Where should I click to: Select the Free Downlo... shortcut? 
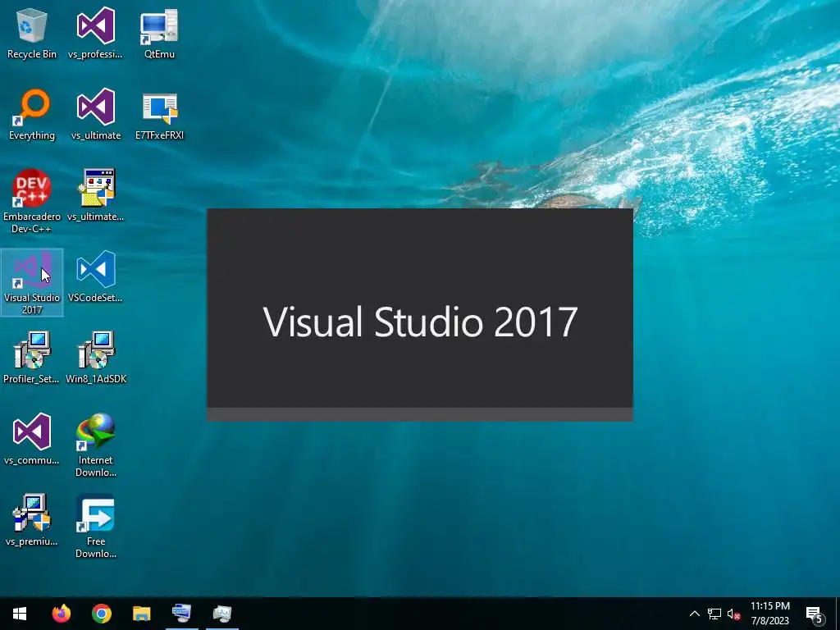pyautogui.click(x=95, y=526)
